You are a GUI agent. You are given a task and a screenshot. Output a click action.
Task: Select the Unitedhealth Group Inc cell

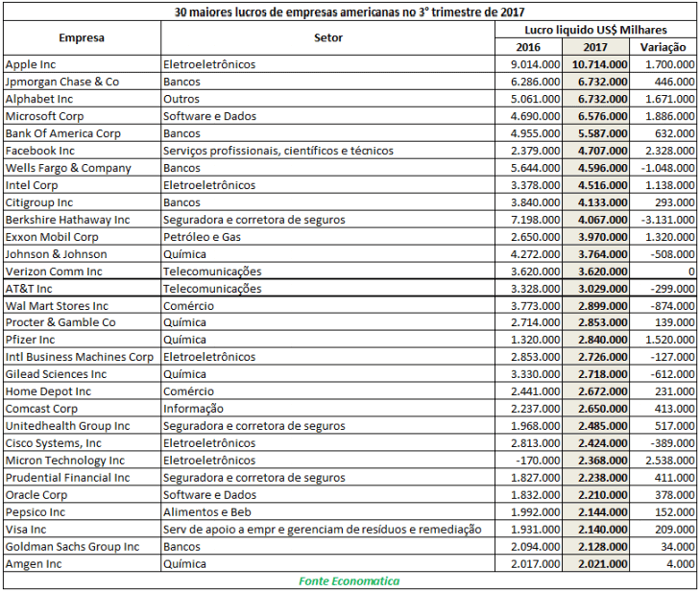click(82, 426)
